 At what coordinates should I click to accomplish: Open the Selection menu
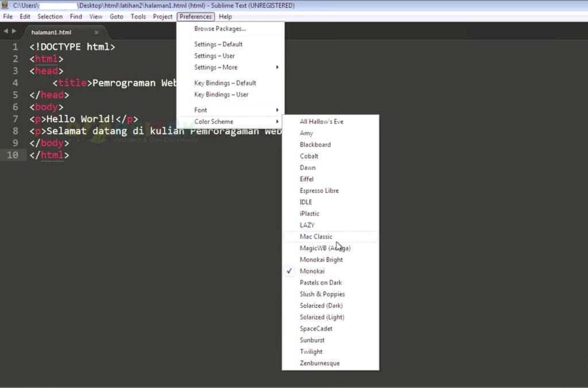[x=50, y=17]
